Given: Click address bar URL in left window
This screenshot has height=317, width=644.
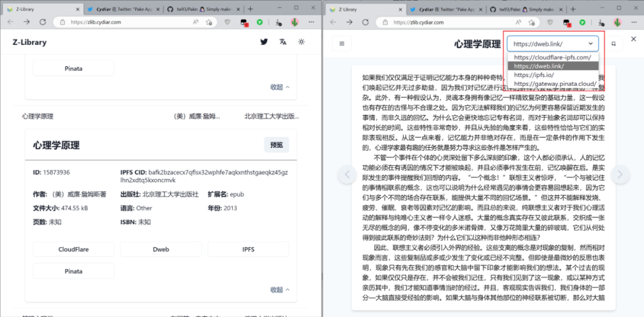Looking at the screenshot, I should point(95,23).
